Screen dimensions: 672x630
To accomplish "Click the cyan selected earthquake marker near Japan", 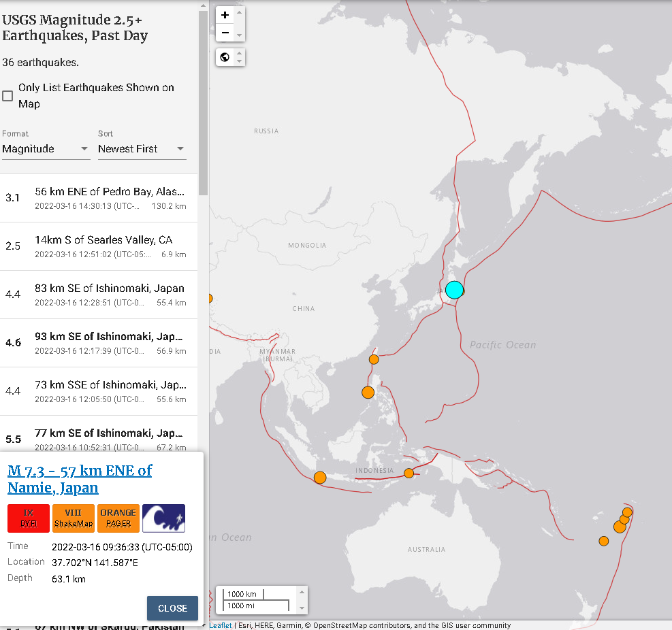I will [x=454, y=290].
